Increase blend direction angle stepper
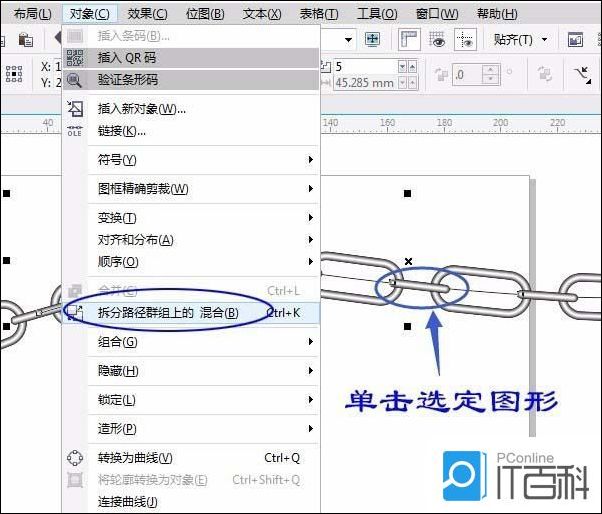The height and width of the screenshot is (514, 602). [490, 69]
